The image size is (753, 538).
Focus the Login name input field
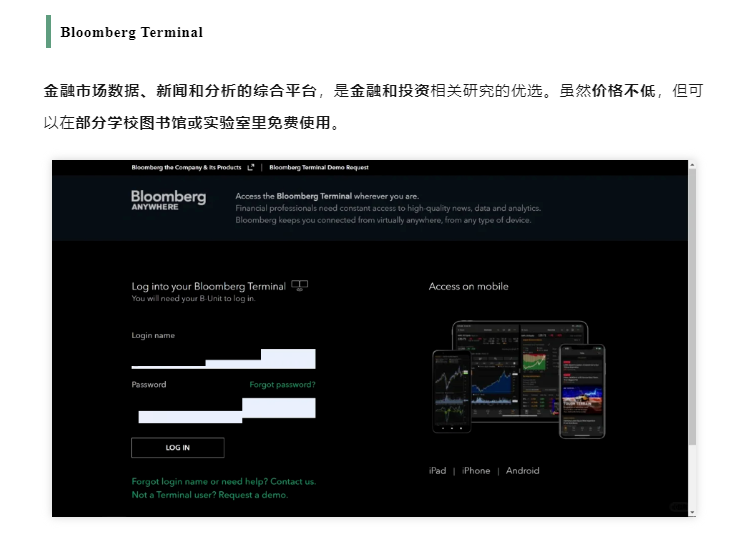[x=223, y=358]
